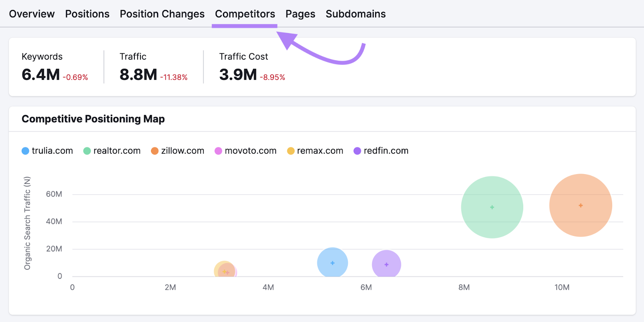644x322 pixels.
Task: Click the Traffic Cost value 3.9M
Action: (x=238, y=75)
